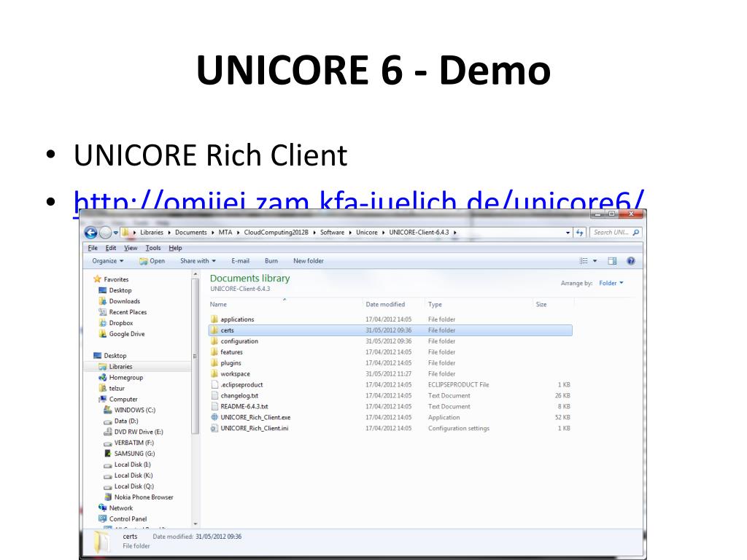
Task: Select UNICORE_Rich_Client.ini settings file
Action: click(254, 429)
